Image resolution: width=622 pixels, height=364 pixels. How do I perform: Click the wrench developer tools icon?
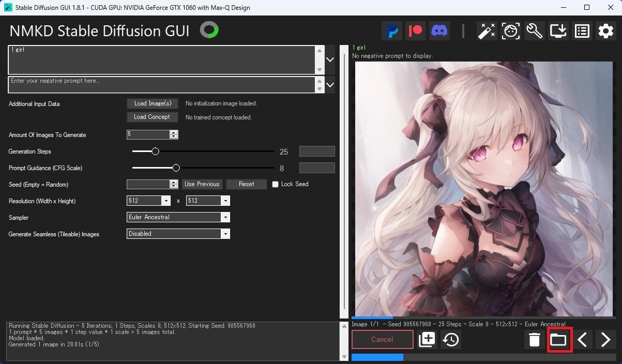point(534,31)
